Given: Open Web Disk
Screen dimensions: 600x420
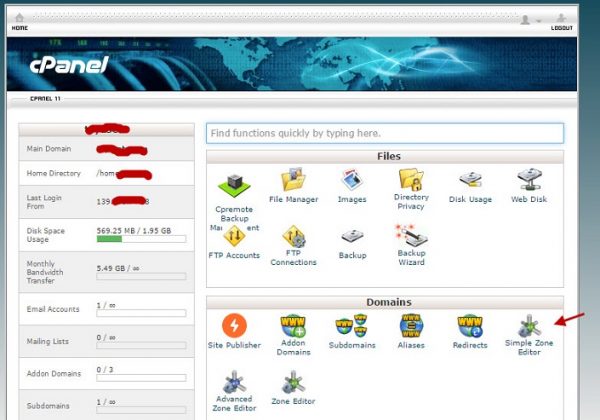Looking at the screenshot, I should point(529,179).
